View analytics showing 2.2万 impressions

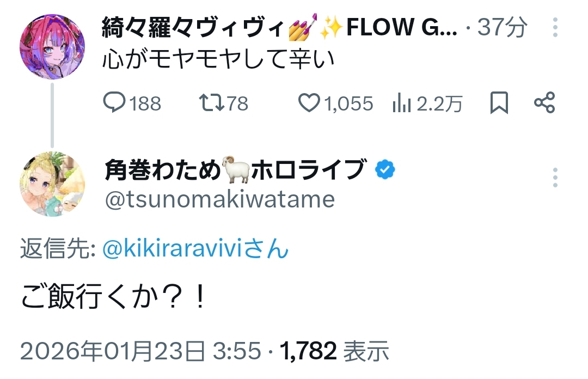click(x=402, y=103)
